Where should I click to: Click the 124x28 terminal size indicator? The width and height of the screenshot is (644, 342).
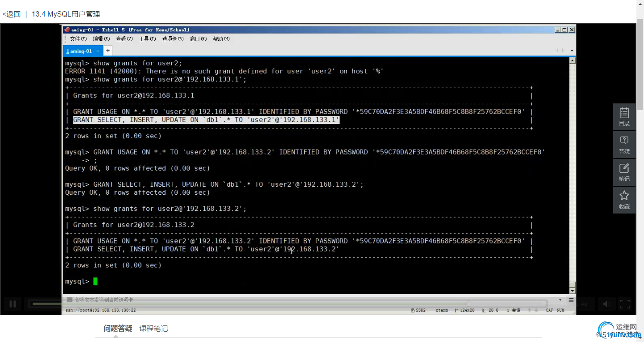click(x=465, y=310)
